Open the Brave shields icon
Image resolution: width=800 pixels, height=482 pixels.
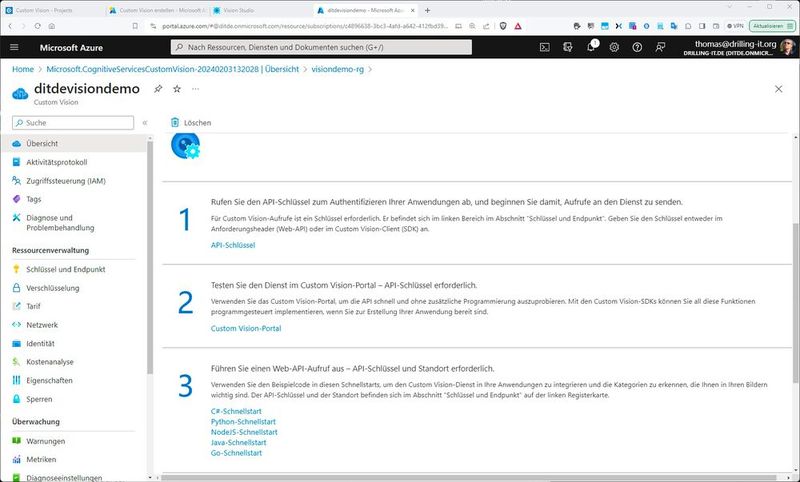[x=503, y=26]
